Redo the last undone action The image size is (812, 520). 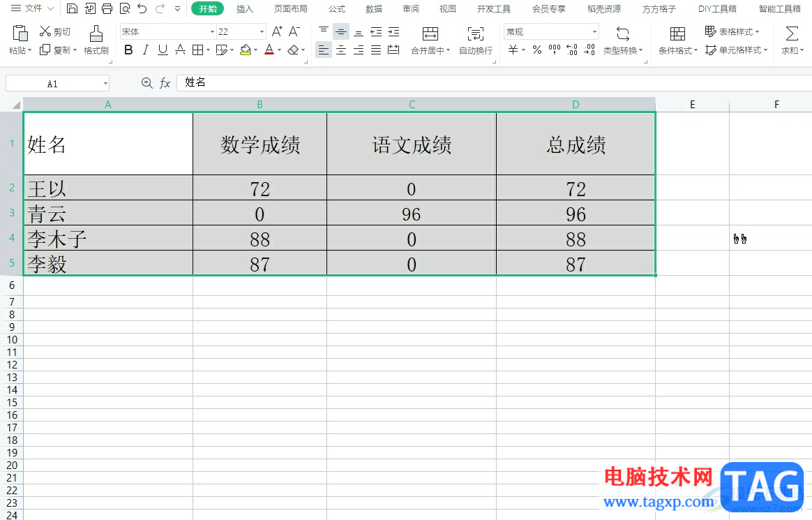point(160,8)
